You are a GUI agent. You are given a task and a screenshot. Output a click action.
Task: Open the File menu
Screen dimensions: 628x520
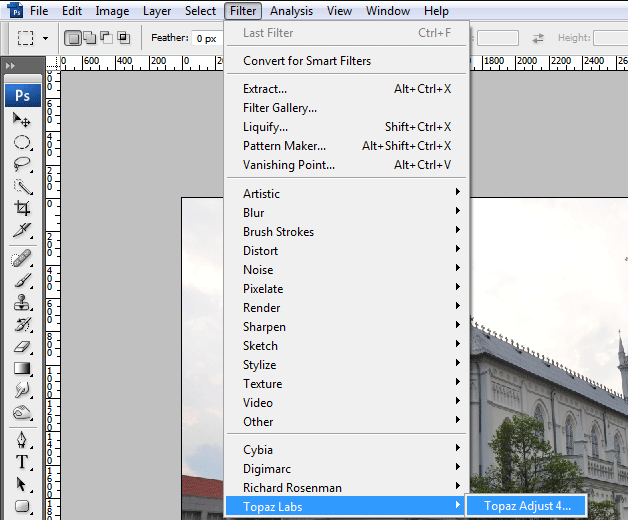[x=39, y=11]
